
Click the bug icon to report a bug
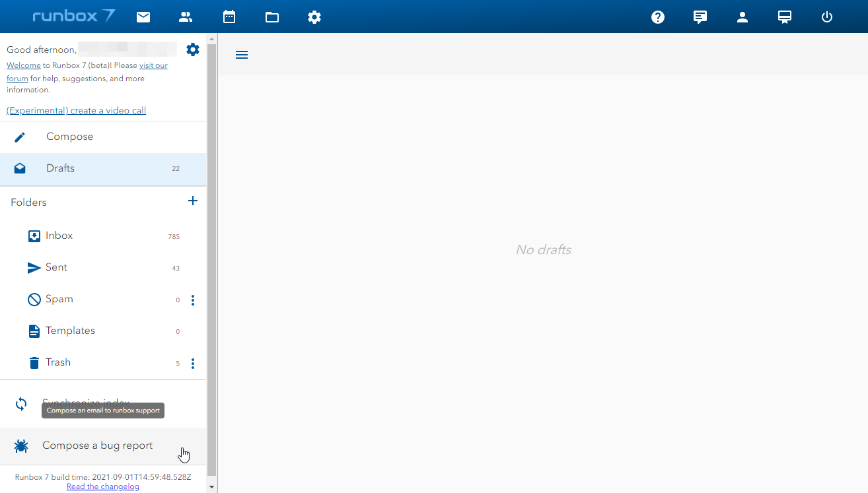(x=20, y=445)
